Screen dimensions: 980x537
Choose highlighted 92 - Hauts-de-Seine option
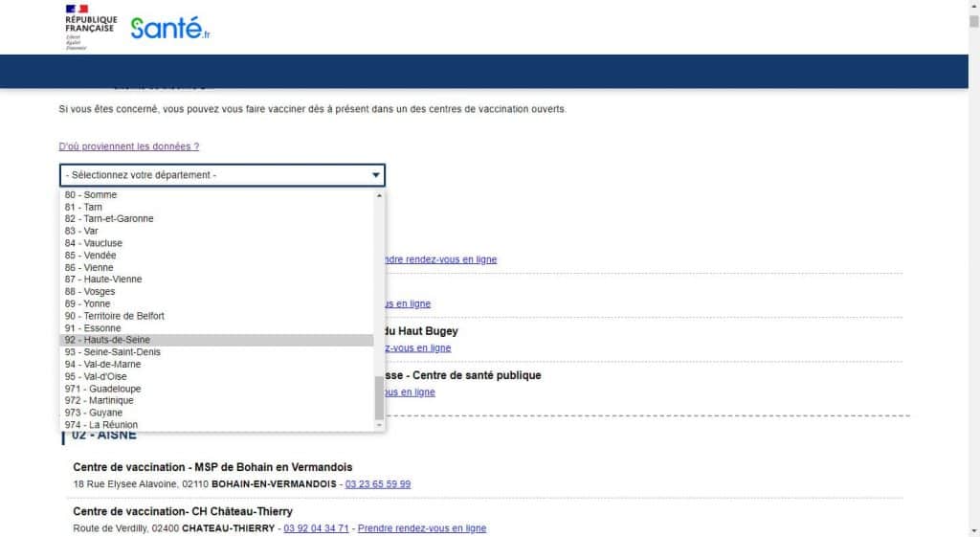[x=216, y=340]
